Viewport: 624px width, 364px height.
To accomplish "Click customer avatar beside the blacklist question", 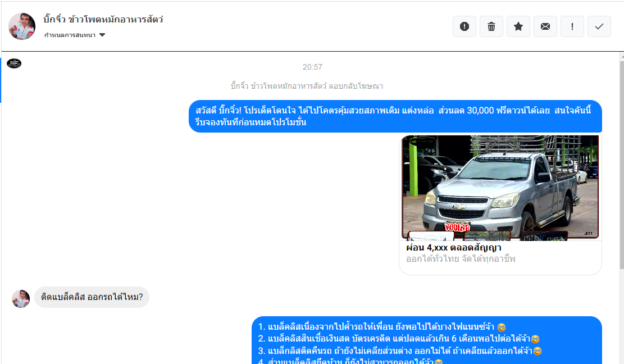I will 21,298.
